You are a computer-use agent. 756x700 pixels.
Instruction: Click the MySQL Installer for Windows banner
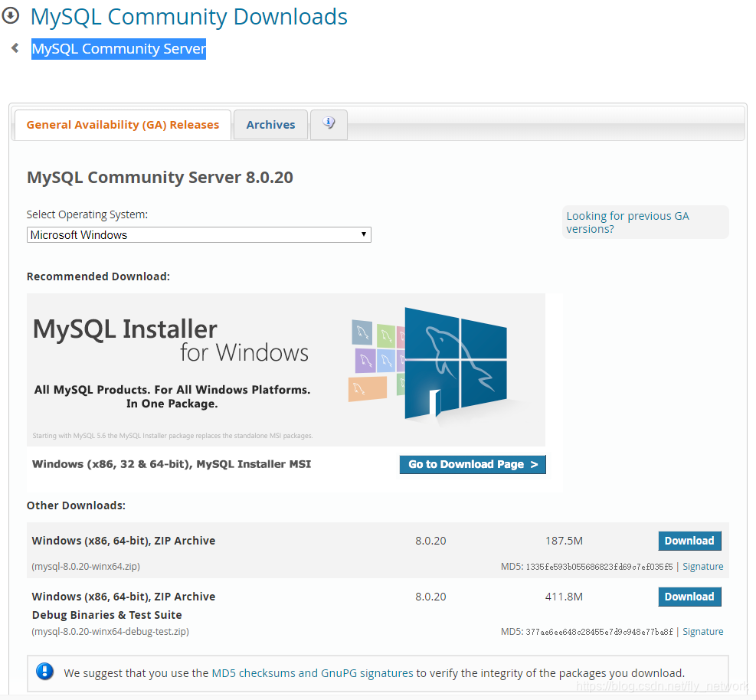point(286,370)
